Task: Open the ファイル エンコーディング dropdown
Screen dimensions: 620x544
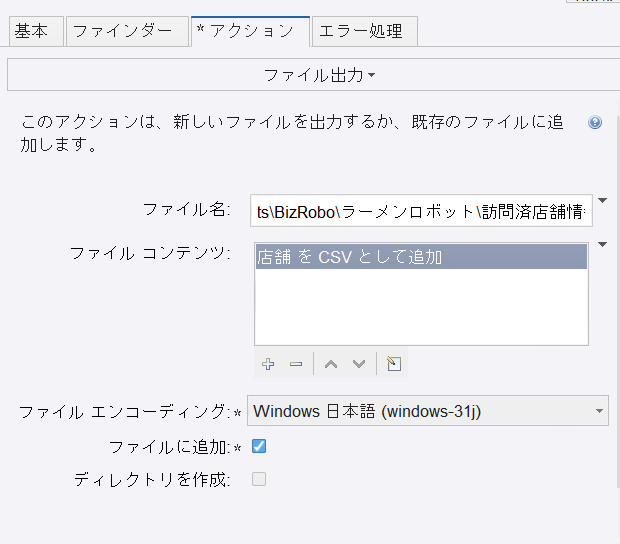Action: pyautogui.click(x=427, y=411)
